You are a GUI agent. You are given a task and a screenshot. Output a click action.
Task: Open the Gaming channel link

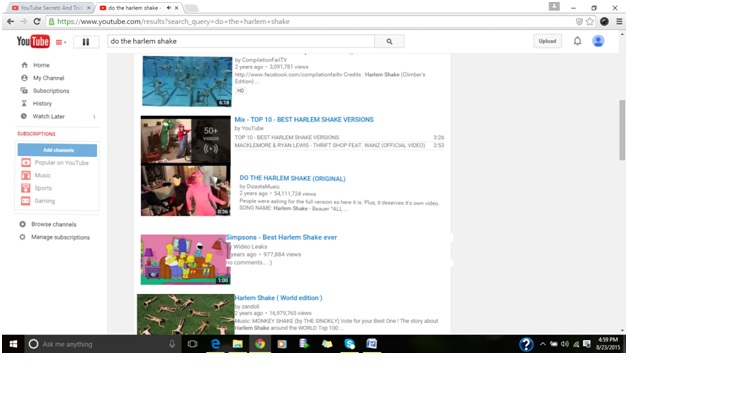(45, 201)
